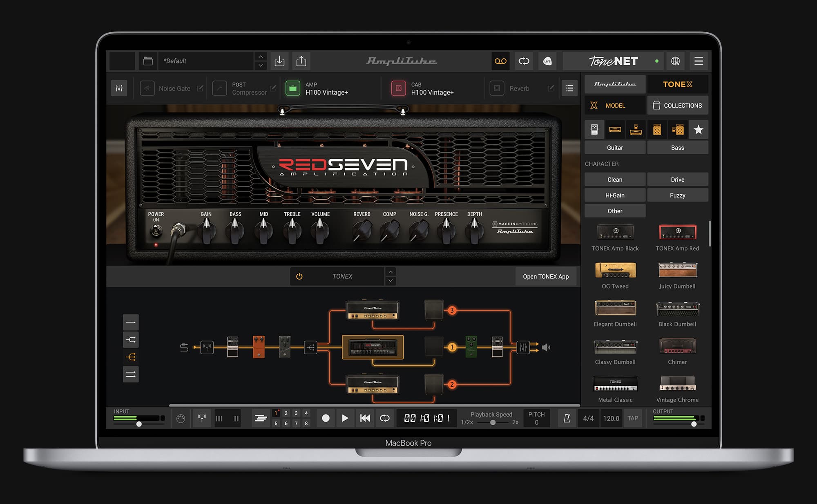This screenshot has height=504, width=817.
Task: Select the Hi-Gain character filter
Action: 615,195
